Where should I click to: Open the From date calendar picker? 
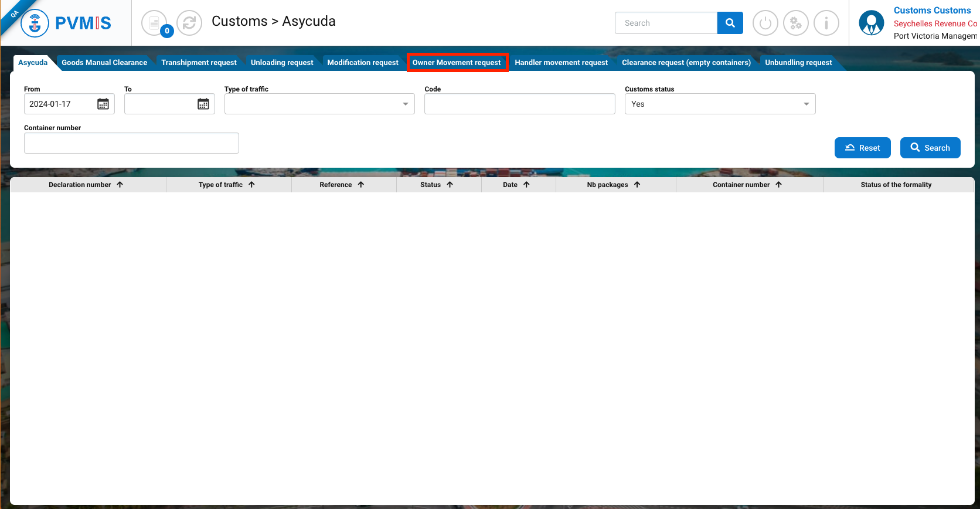click(x=103, y=104)
